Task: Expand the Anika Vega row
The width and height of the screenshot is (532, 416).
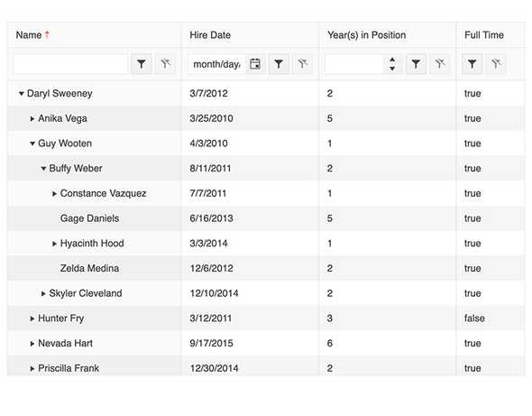Action: tap(32, 118)
